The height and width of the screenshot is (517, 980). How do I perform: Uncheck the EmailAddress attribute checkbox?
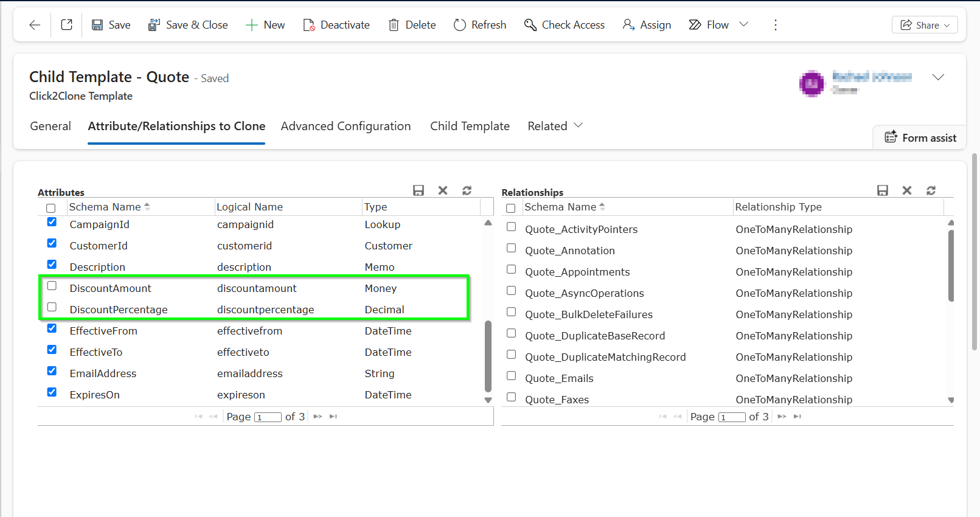tap(52, 371)
